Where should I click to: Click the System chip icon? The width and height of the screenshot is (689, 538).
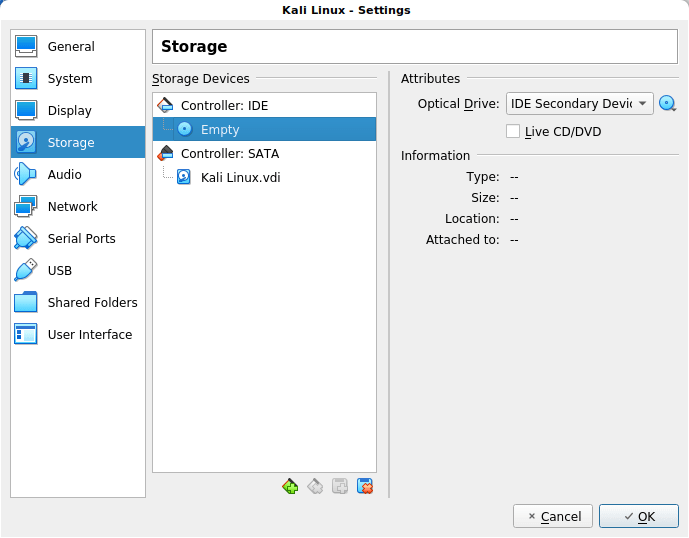[x=25, y=78]
